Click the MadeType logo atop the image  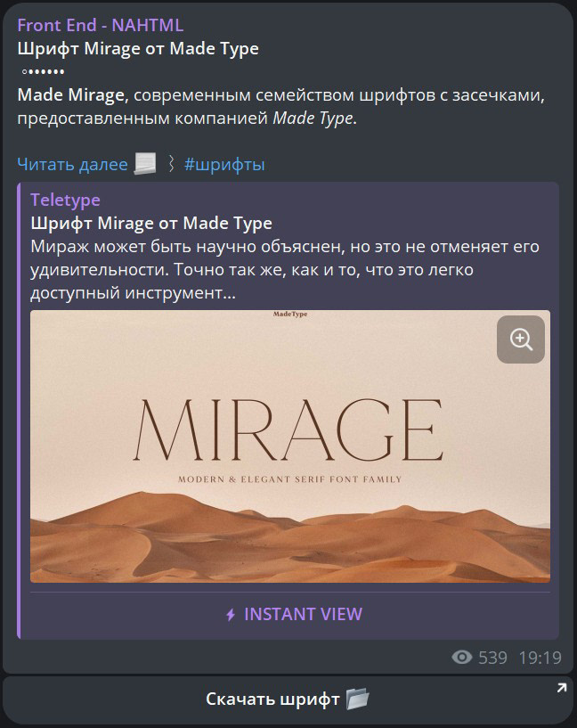pyautogui.click(x=290, y=315)
